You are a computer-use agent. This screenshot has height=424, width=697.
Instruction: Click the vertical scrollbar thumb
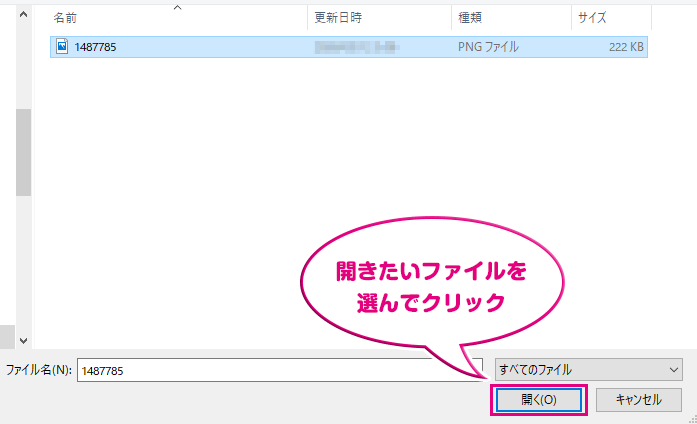coord(24,152)
